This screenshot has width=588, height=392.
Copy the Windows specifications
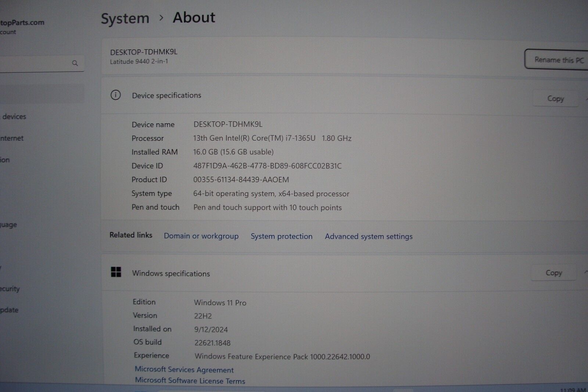pyautogui.click(x=553, y=273)
